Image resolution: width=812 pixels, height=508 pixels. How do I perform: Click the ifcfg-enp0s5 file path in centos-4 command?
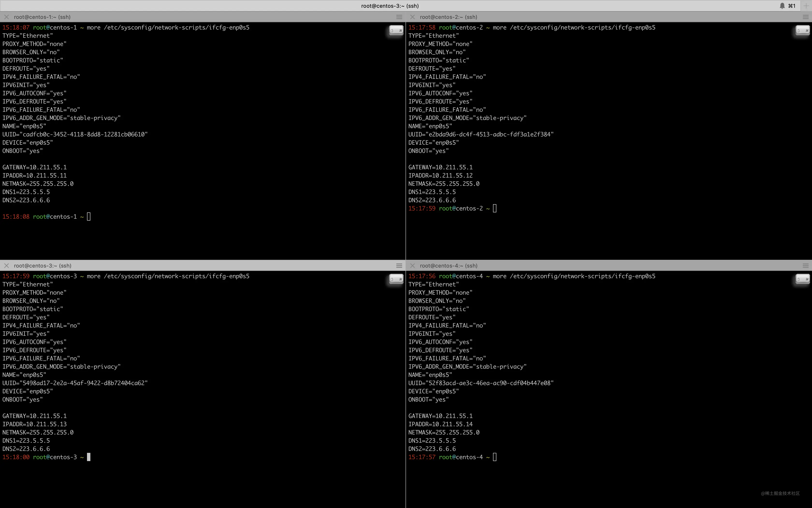click(583, 276)
